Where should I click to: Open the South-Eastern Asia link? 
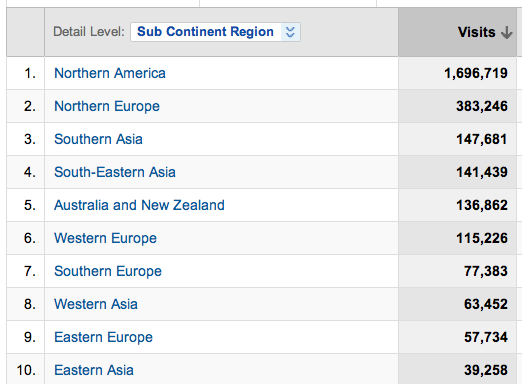[115, 172]
